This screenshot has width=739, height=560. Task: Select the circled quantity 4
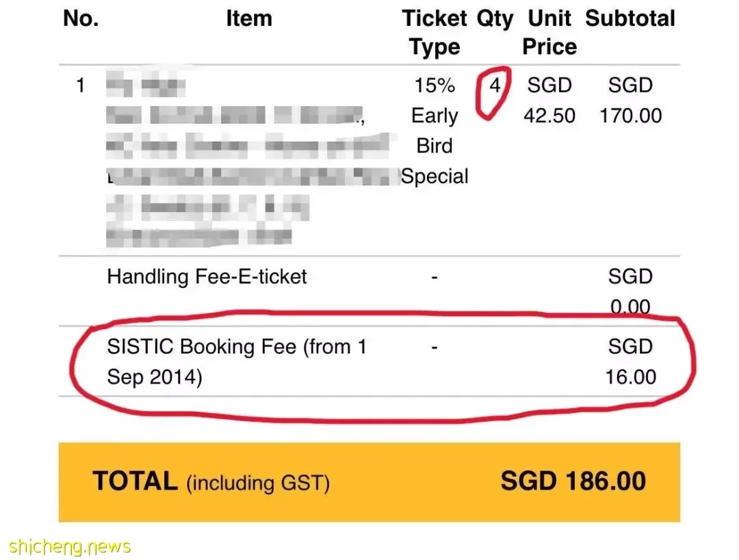pos(495,85)
